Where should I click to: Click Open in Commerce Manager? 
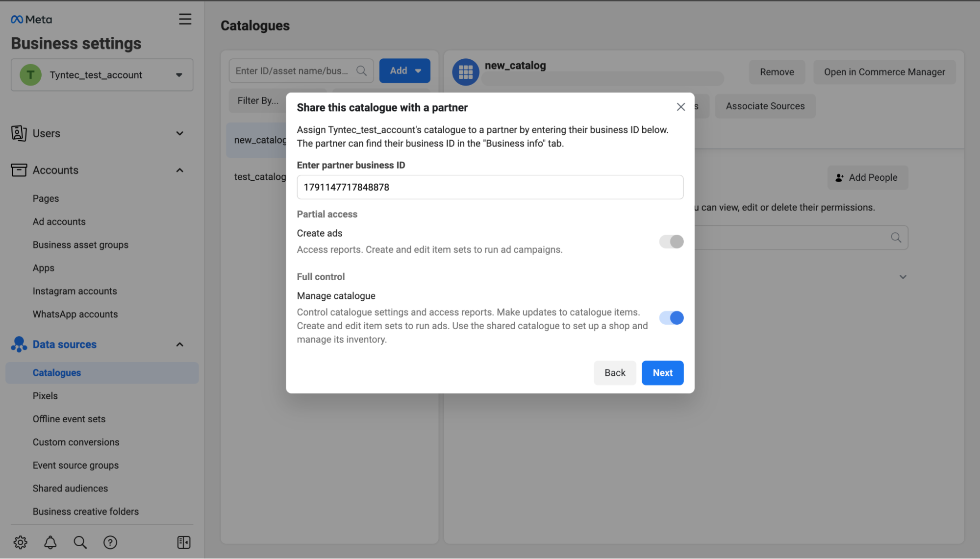884,72
